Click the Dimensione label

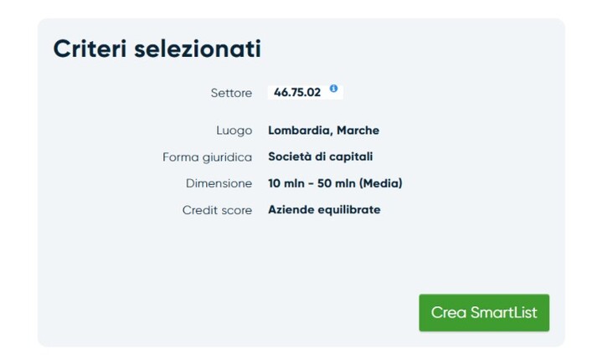click(219, 183)
